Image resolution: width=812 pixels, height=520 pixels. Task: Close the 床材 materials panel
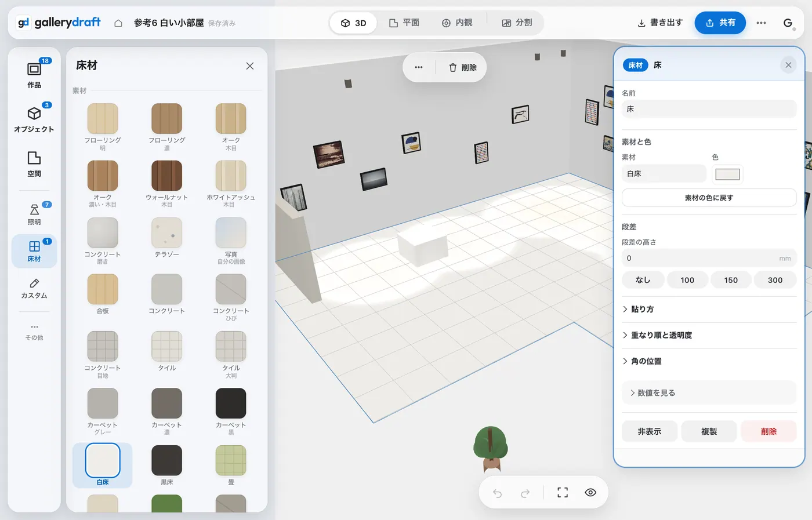pyautogui.click(x=250, y=66)
